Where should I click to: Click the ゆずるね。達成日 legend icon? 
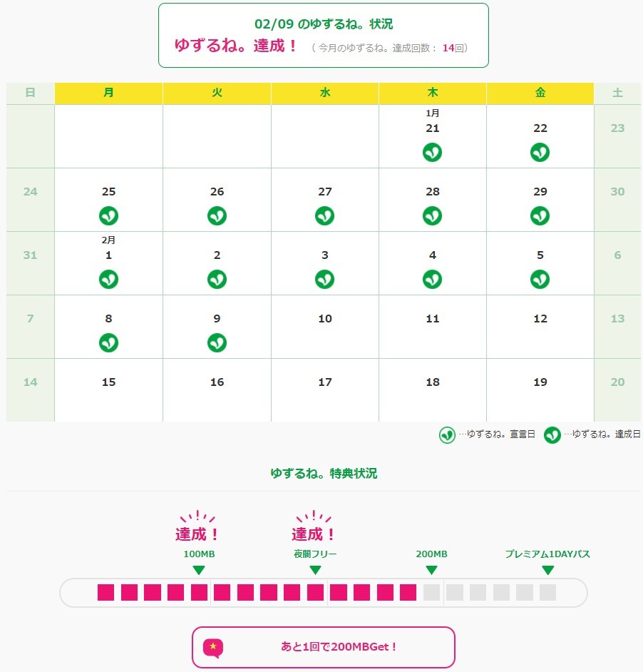(x=552, y=434)
